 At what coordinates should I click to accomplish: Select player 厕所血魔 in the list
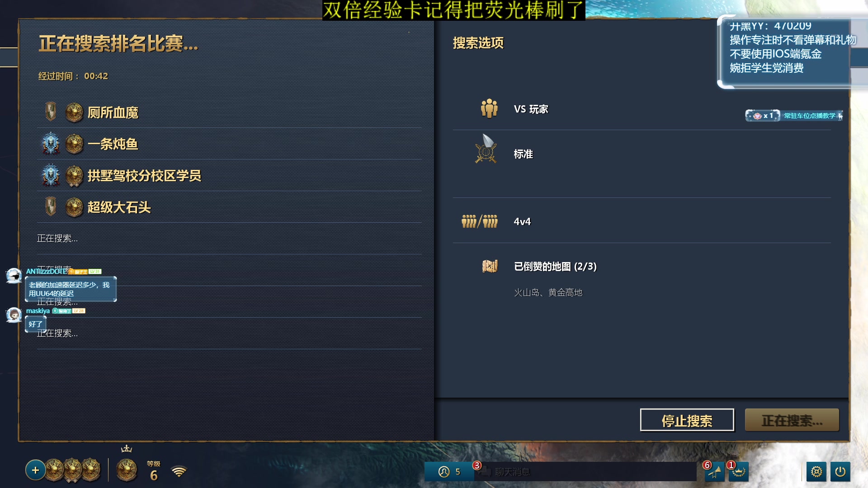tap(229, 112)
